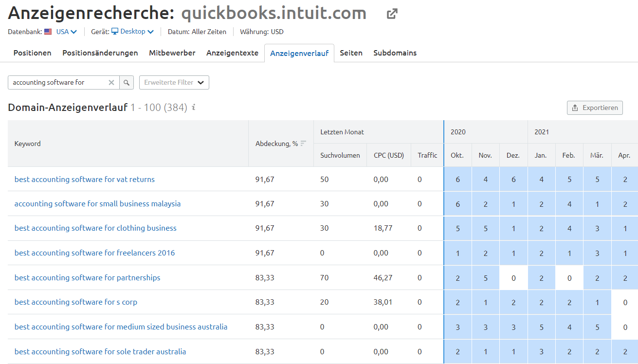This screenshot has width=638, height=364.
Task: Sort by Abdeckung % using the sort icon
Action: click(x=304, y=144)
